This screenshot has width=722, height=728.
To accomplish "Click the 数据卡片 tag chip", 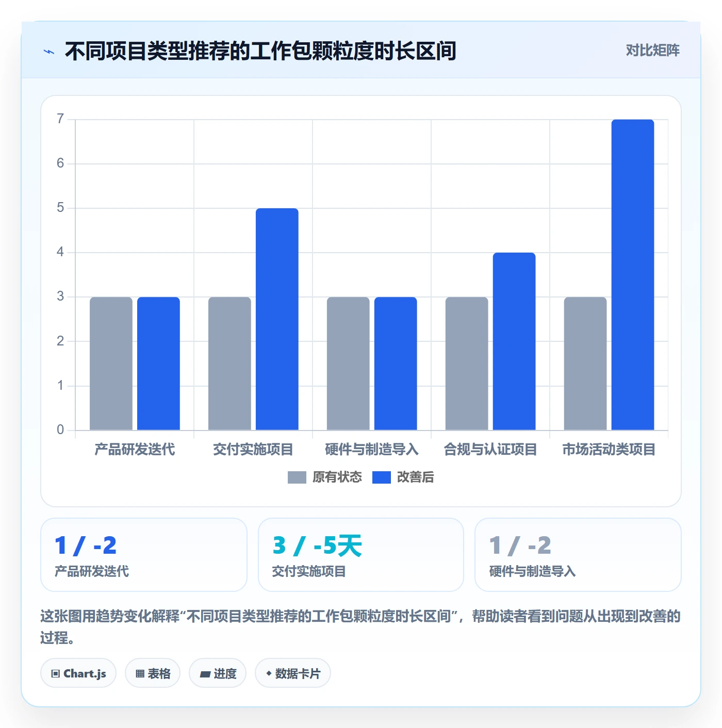I will point(293,673).
